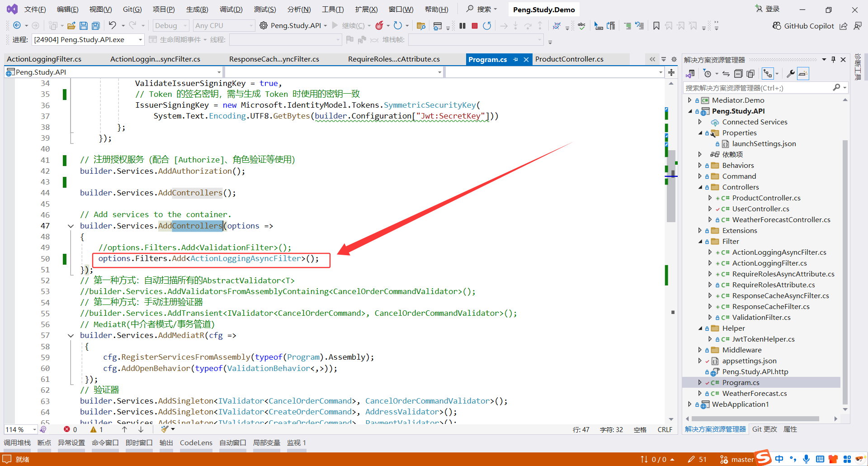Image resolution: width=868 pixels, height=466 pixels.
Task: Navigate backward with the blue arrow
Action: pyautogui.click(x=17, y=25)
